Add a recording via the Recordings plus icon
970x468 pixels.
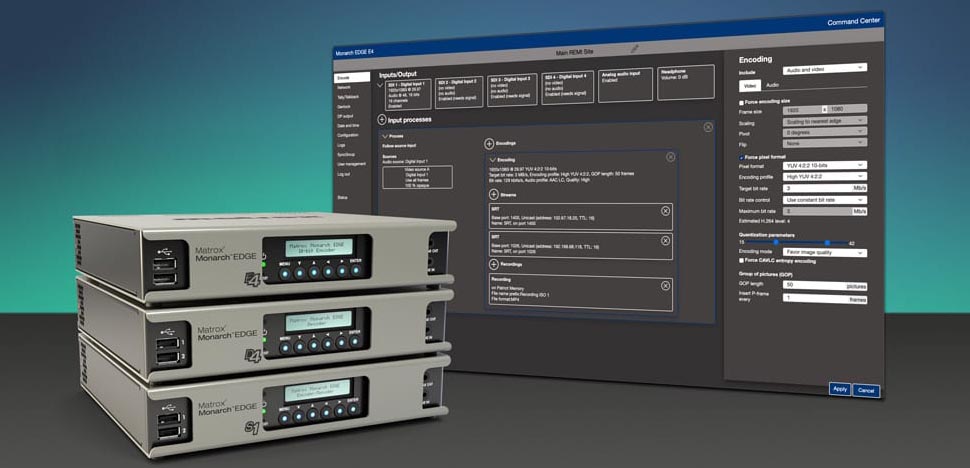click(494, 265)
